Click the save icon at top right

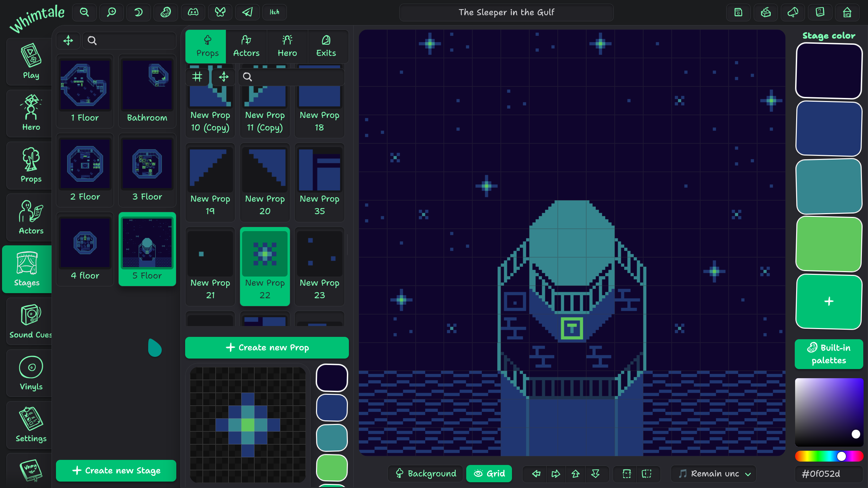pos(738,13)
